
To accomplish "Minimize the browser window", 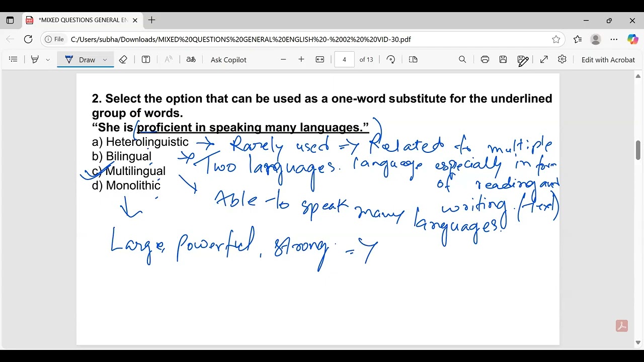I will [x=586, y=21].
